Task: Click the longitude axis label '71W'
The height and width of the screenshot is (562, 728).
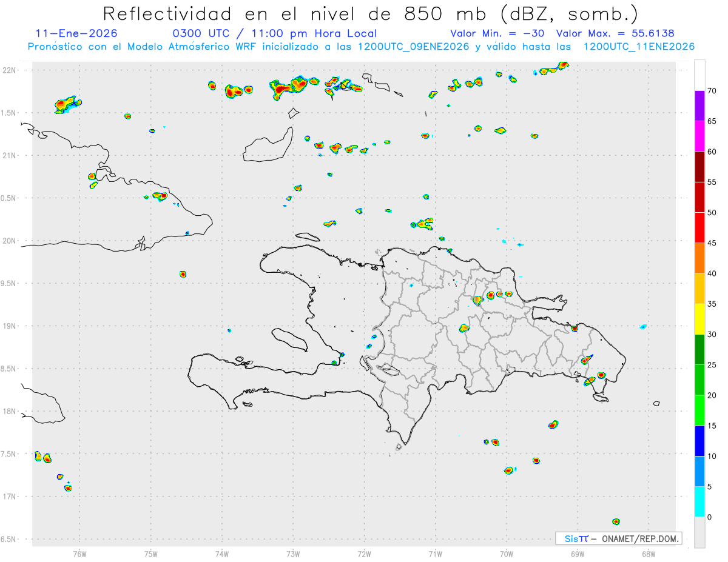Action: (x=435, y=554)
